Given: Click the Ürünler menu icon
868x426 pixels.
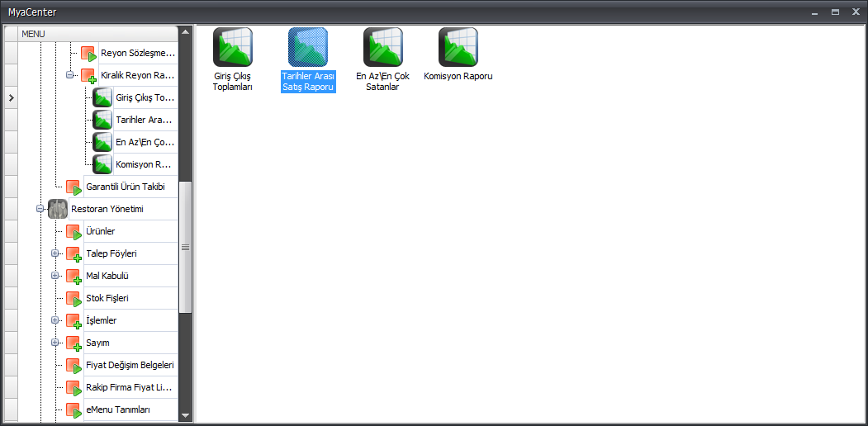Looking at the screenshot, I should (x=74, y=231).
